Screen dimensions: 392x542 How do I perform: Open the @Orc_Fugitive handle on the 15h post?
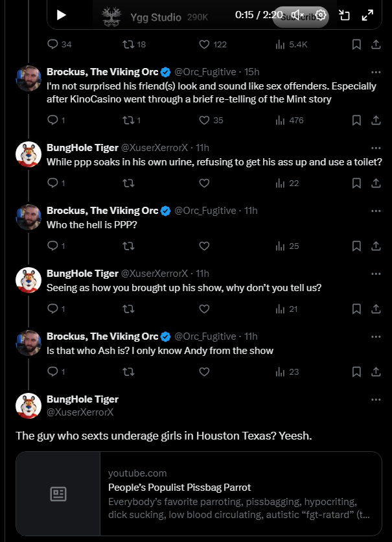click(205, 72)
